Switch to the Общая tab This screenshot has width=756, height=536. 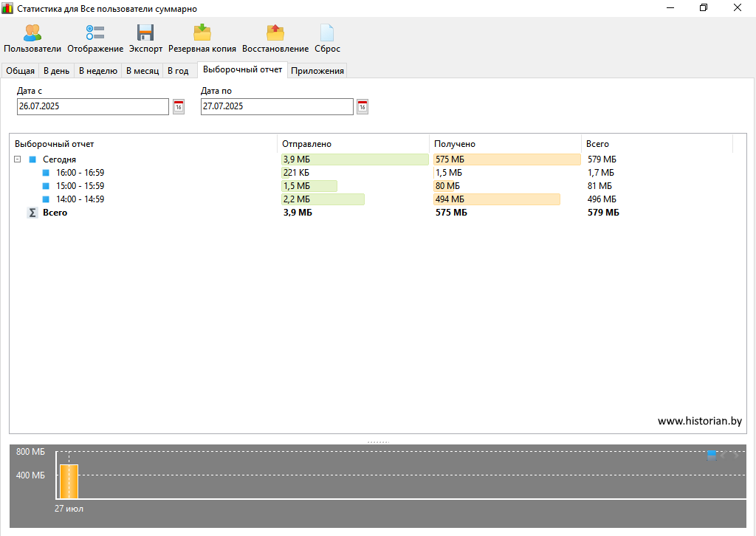click(21, 71)
